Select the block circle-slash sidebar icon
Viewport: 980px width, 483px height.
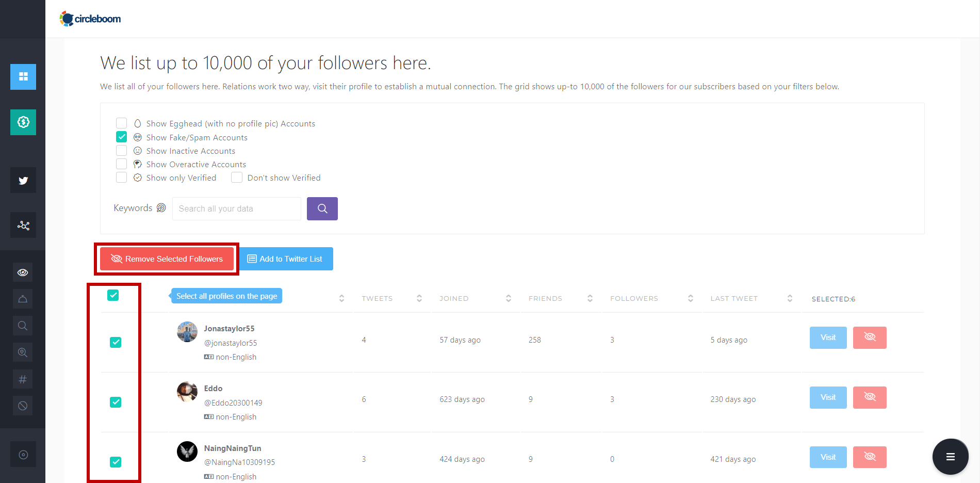[23, 406]
